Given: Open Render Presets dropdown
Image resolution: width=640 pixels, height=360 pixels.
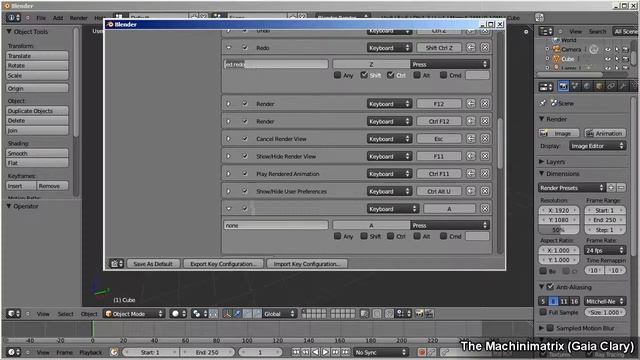Looking at the screenshot, I should (571, 188).
